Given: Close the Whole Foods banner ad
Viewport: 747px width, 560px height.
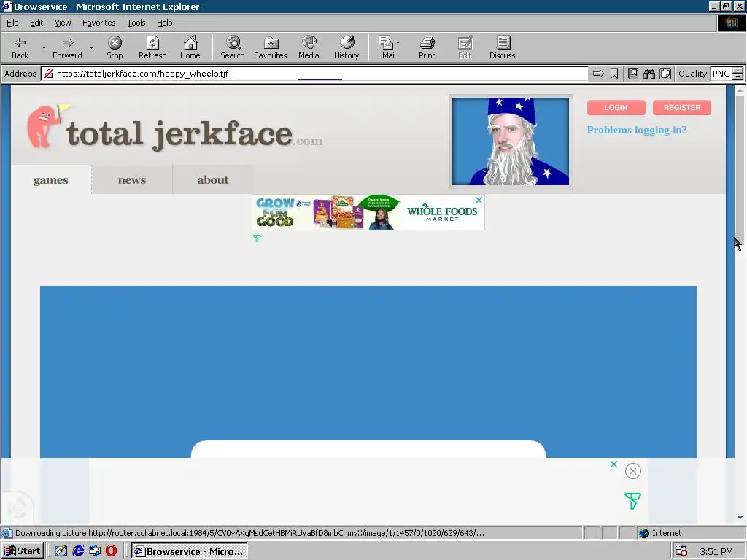Looking at the screenshot, I should pyautogui.click(x=479, y=201).
